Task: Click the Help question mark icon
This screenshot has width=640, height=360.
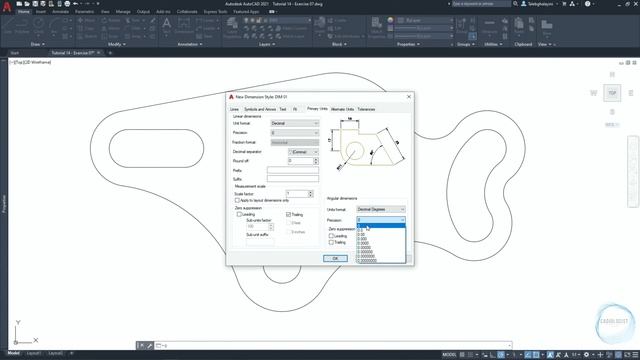Action: coord(587,4)
